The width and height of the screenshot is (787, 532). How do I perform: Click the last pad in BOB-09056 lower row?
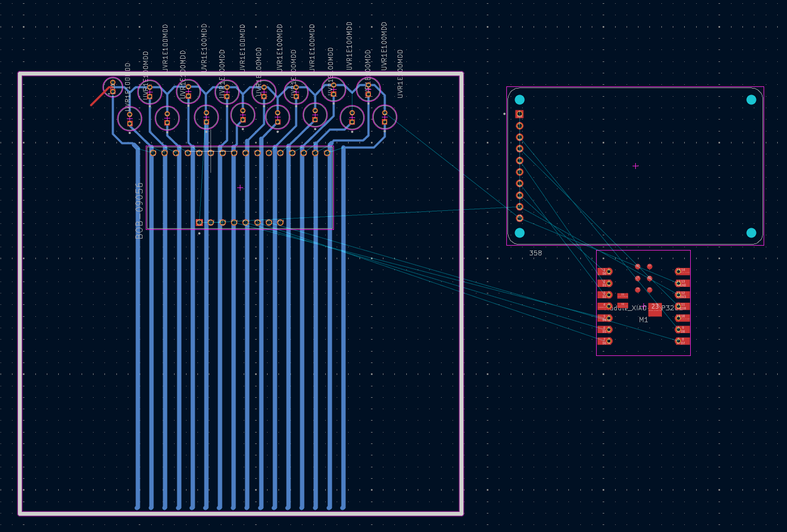pyautogui.click(x=281, y=222)
